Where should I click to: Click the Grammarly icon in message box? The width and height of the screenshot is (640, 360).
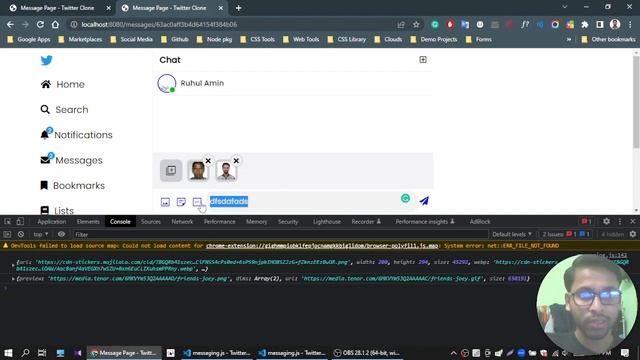click(405, 198)
